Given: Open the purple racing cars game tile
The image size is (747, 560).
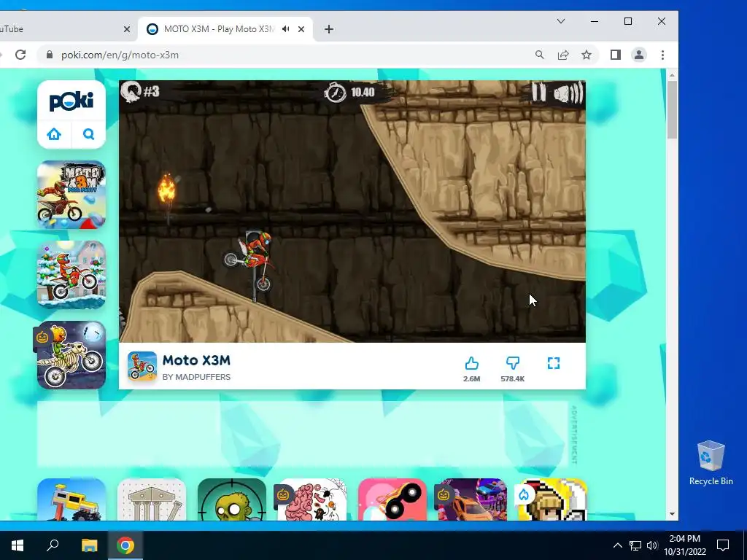Looking at the screenshot, I should point(472,499).
